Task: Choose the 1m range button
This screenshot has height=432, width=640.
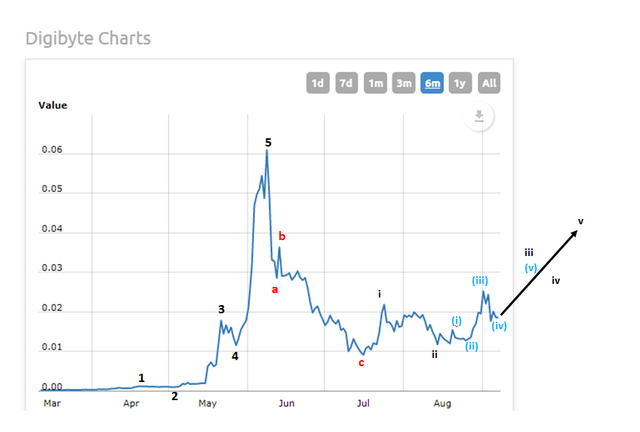Action: (x=376, y=83)
